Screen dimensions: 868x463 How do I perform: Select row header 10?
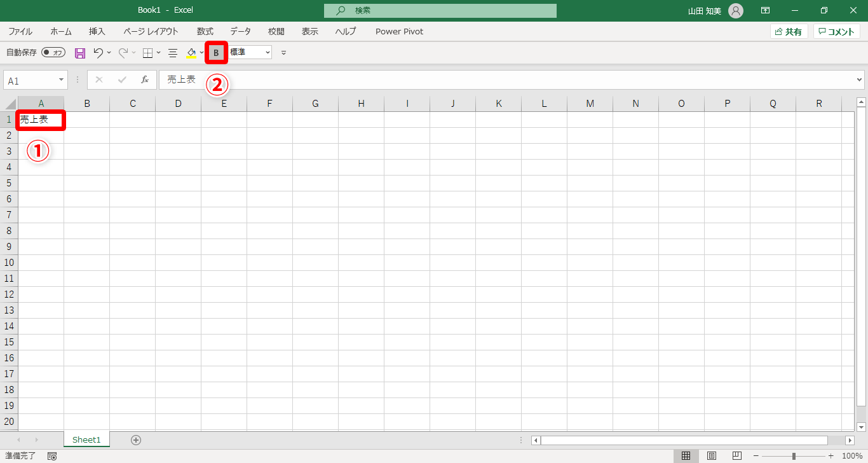pos(9,263)
